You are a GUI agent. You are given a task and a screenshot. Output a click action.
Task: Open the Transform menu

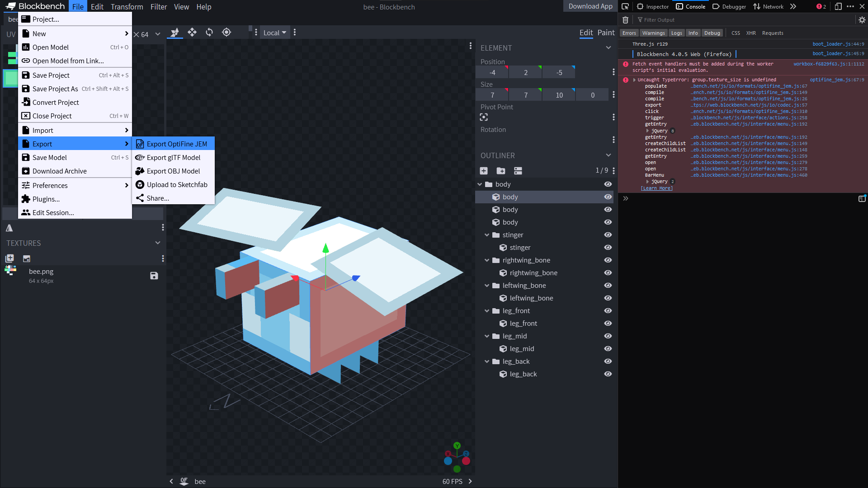pyautogui.click(x=127, y=7)
